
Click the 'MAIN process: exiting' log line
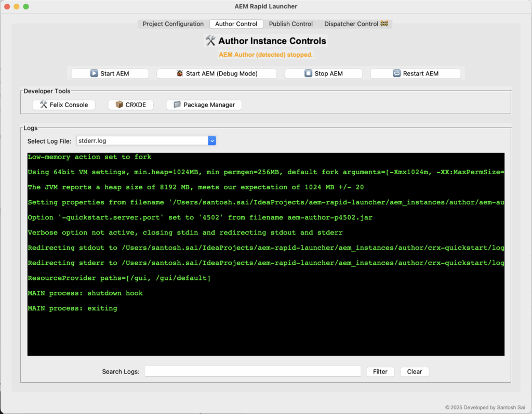72,308
